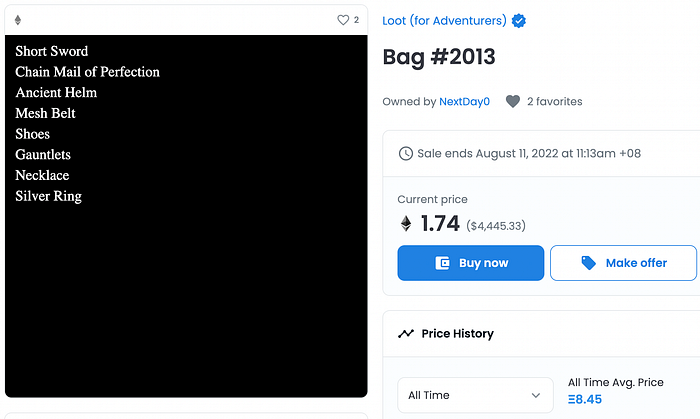The width and height of the screenshot is (700, 419).
Task: Click the favorites count number beside the top heart
Action: coord(356,20)
